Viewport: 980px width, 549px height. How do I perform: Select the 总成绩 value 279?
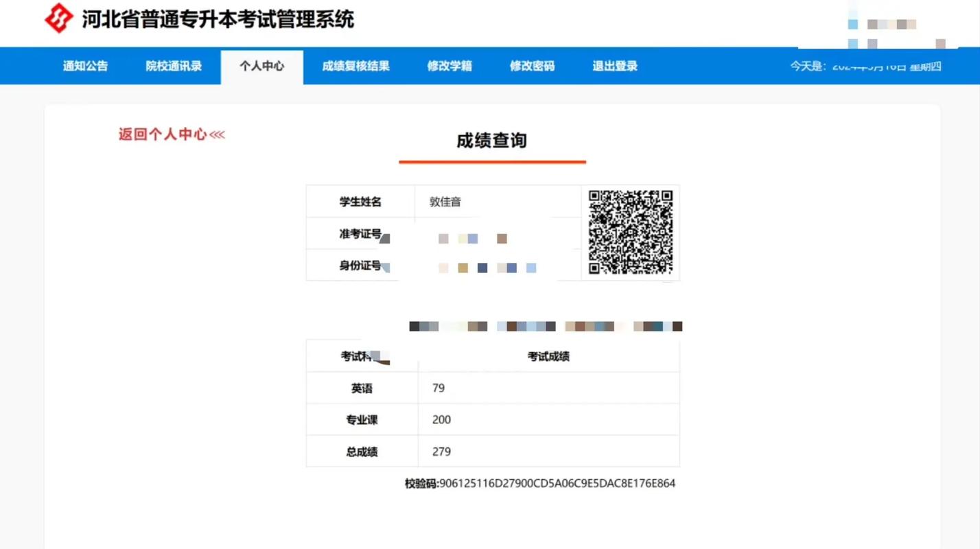[441, 452]
